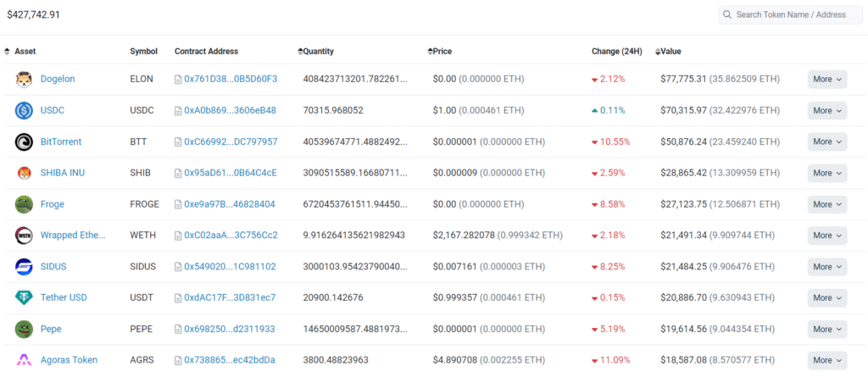Open the More dropdown for SIDUS
The image size is (868, 377).
[827, 267]
